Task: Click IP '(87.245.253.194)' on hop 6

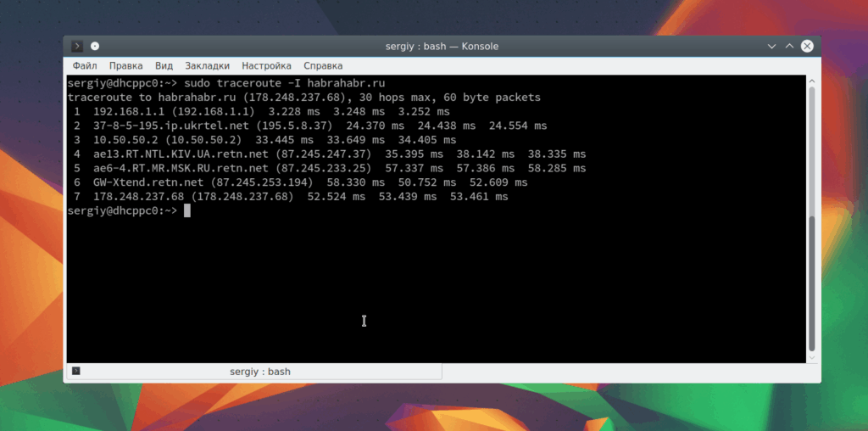Action: coord(262,182)
